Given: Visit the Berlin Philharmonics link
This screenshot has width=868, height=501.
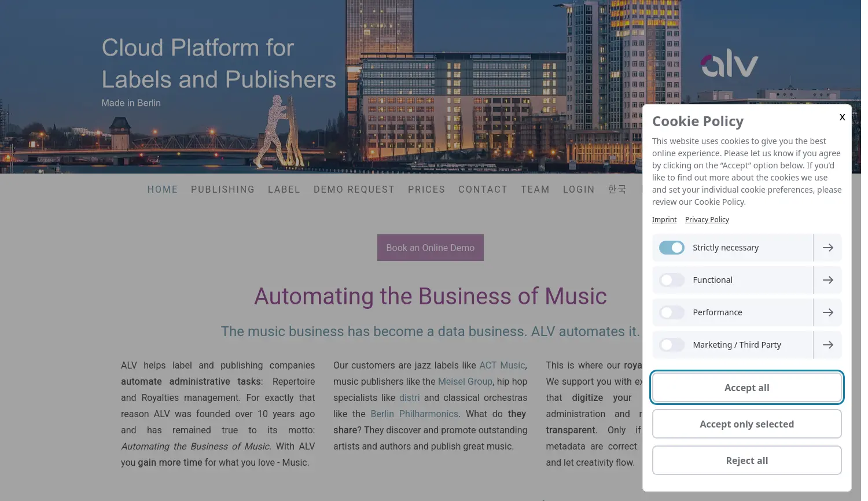Looking at the screenshot, I should click(414, 414).
